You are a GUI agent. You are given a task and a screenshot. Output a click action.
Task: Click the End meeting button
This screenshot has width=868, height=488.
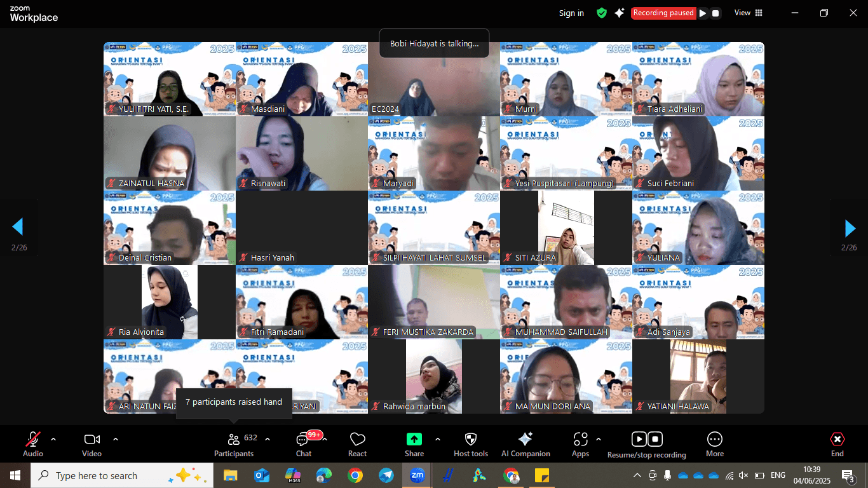tap(837, 440)
